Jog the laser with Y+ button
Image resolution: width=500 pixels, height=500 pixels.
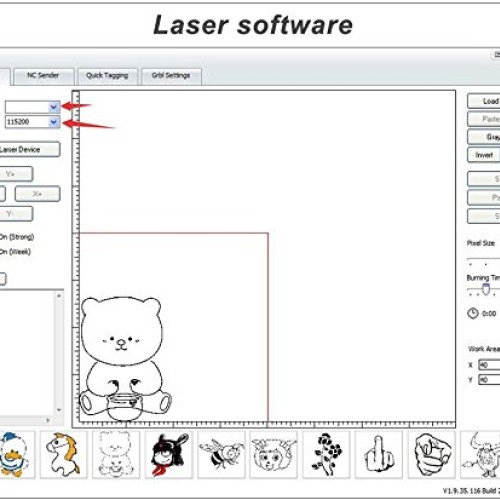[16, 174]
